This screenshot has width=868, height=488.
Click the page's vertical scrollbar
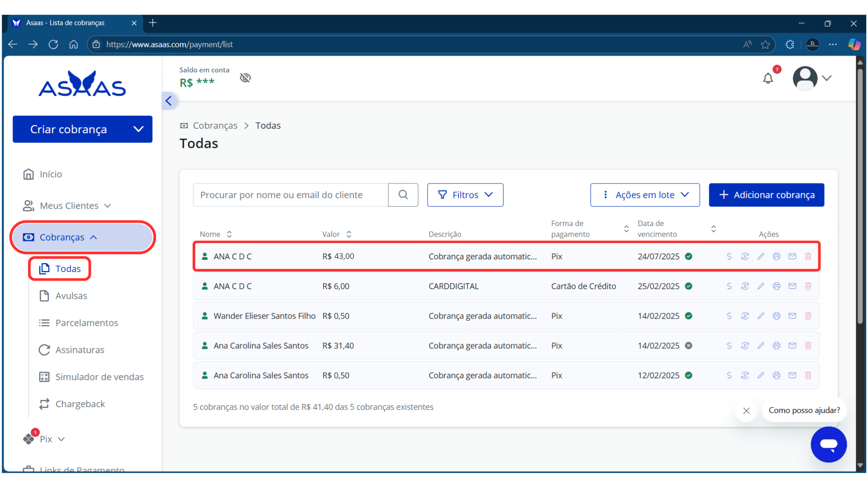point(860,194)
